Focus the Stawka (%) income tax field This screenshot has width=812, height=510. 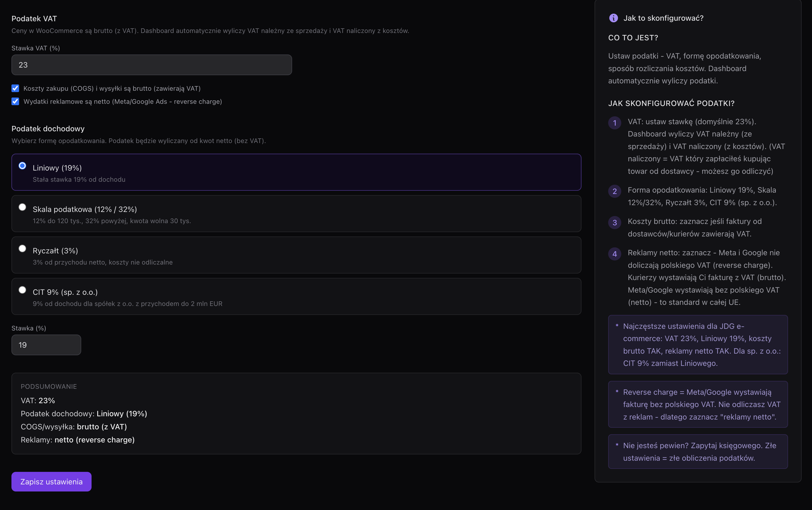(x=46, y=345)
